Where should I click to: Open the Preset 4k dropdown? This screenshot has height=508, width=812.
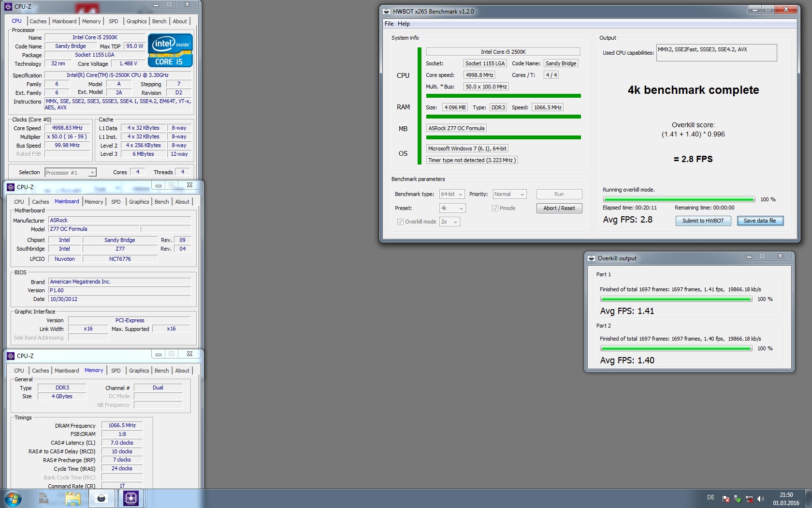[x=452, y=209]
